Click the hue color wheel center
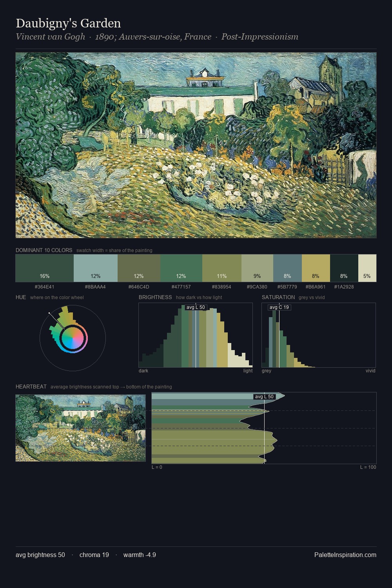Image resolution: width=392 pixels, height=588 pixels. pyautogui.click(x=73, y=338)
